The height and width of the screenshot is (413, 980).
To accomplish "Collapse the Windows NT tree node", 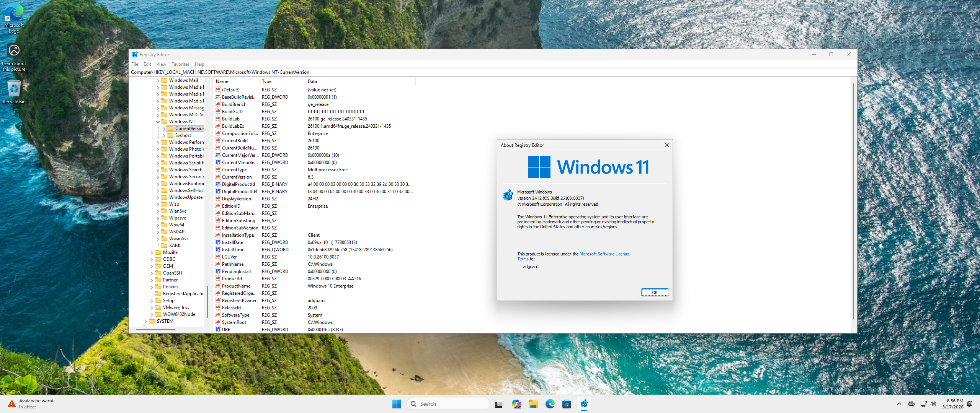I will click(x=158, y=122).
